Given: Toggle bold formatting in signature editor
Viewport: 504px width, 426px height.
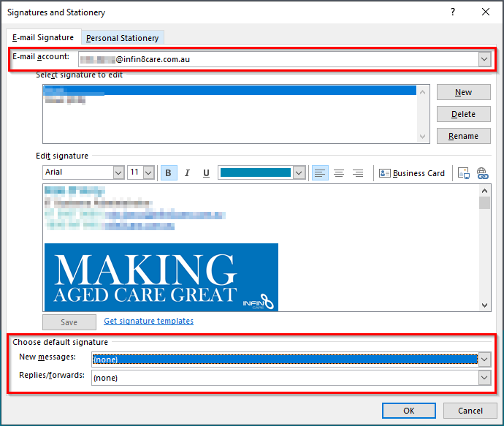Looking at the screenshot, I should pos(168,173).
